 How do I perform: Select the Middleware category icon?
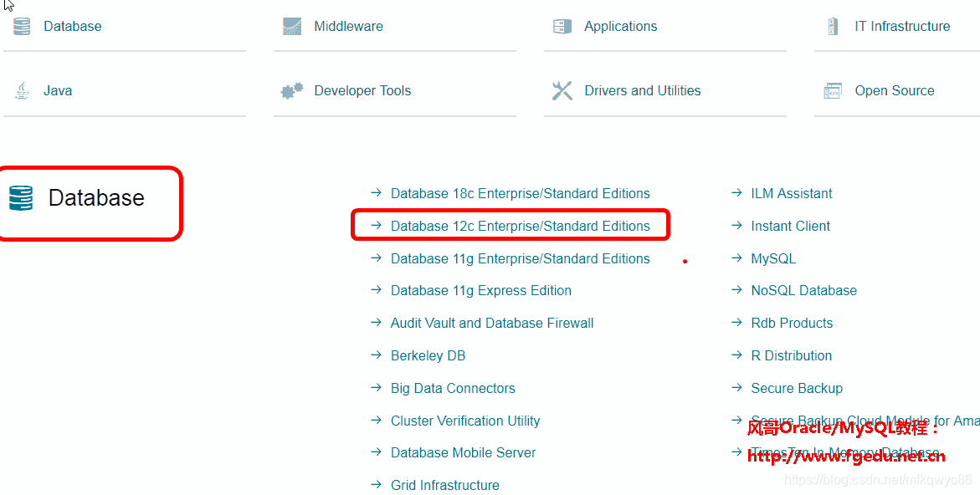291,26
